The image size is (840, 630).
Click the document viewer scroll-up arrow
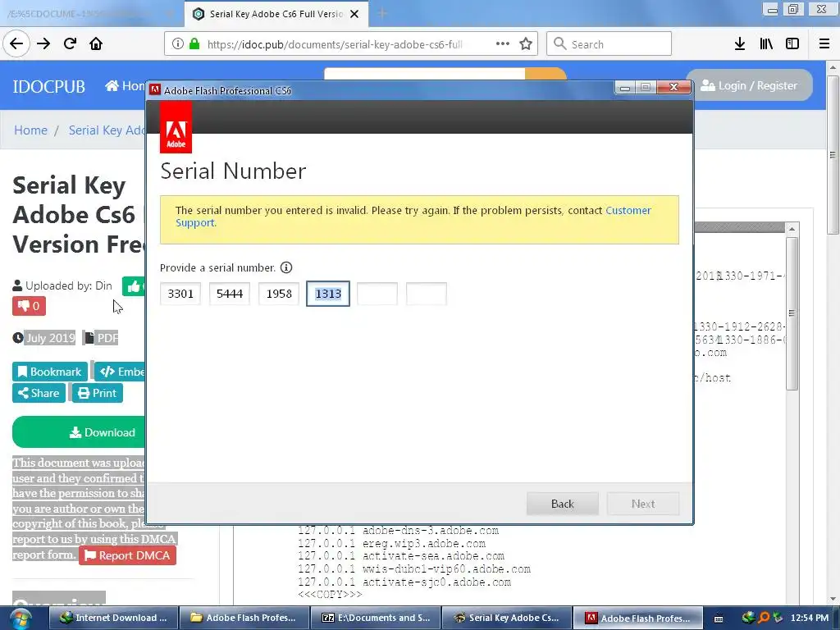[792, 229]
